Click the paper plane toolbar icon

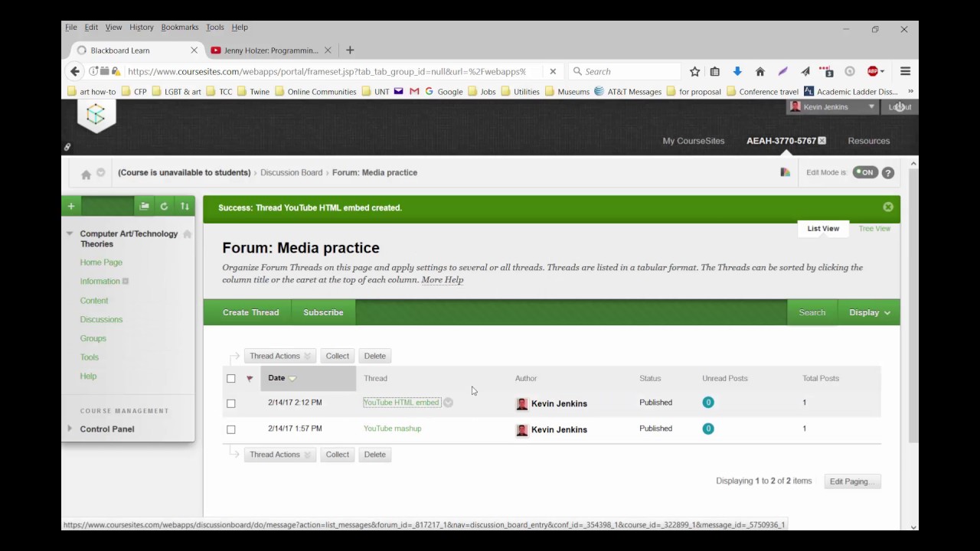click(805, 71)
